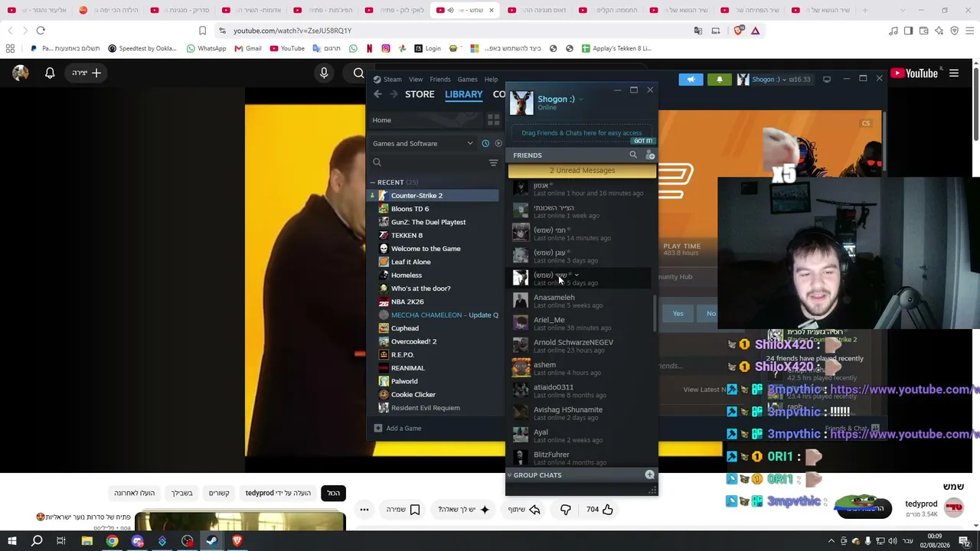The height and width of the screenshot is (551, 980).
Task: Click the browser address bar URL
Action: point(292,31)
